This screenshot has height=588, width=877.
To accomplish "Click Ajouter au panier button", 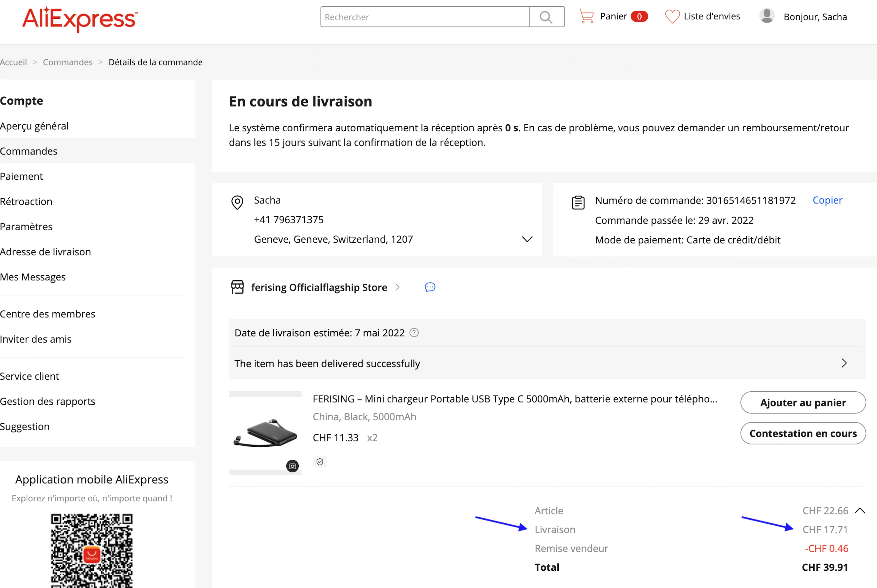I will (803, 402).
